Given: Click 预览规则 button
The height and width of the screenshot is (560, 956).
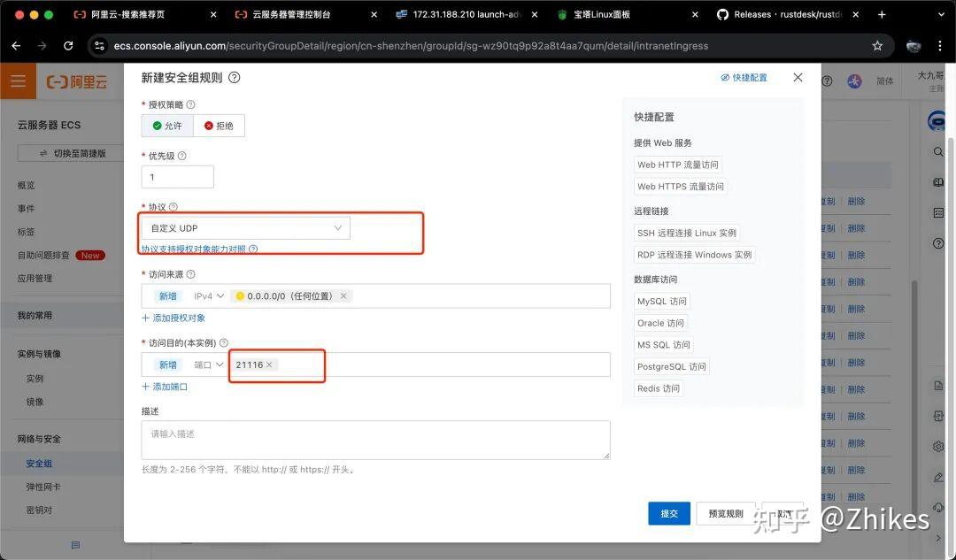Looking at the screenshot, I should pos(726,514).
